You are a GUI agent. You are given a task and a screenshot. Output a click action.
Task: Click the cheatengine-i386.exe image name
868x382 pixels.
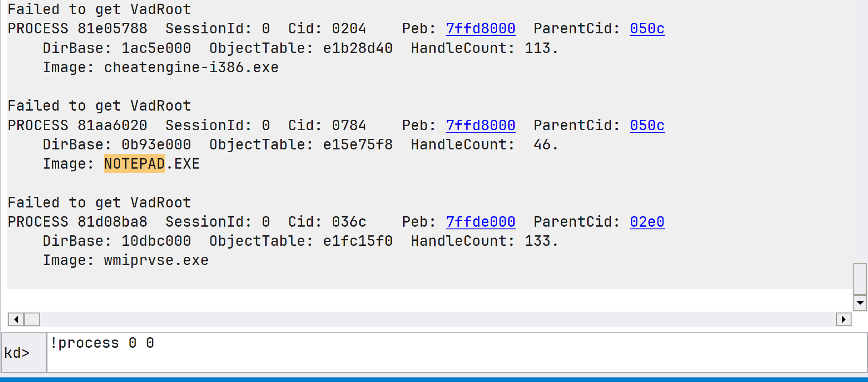point(191,68)
